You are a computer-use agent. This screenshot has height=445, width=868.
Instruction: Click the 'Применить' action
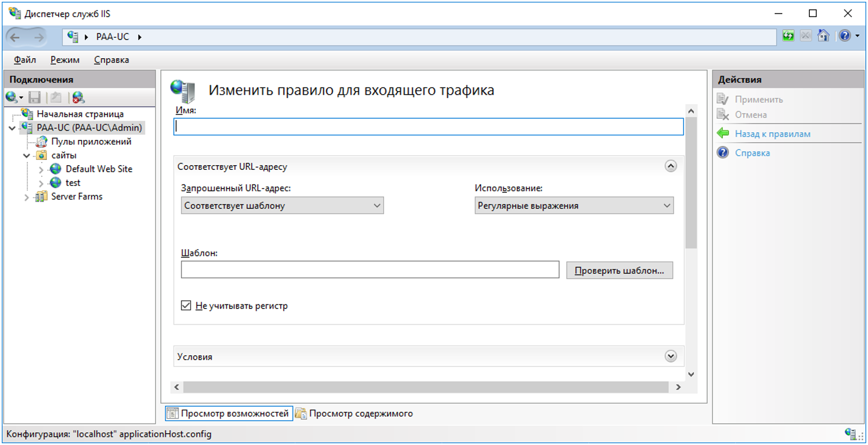pos(759,99)
